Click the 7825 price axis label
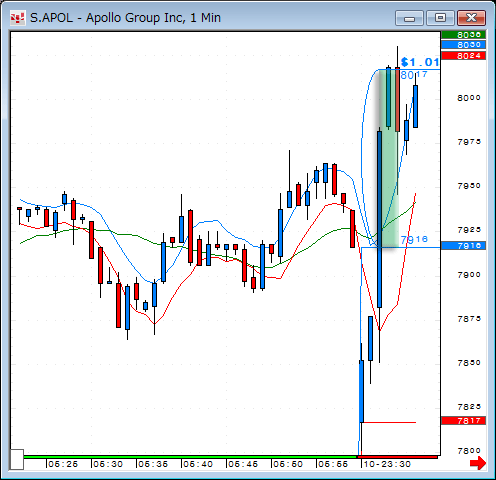This screenshot has height=480, width=496. pos(469,407)
